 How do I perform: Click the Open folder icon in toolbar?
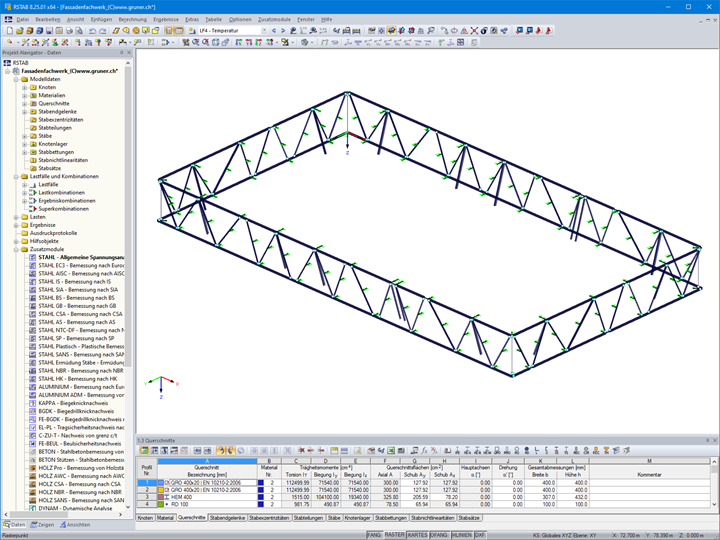(x=19, y=31)
